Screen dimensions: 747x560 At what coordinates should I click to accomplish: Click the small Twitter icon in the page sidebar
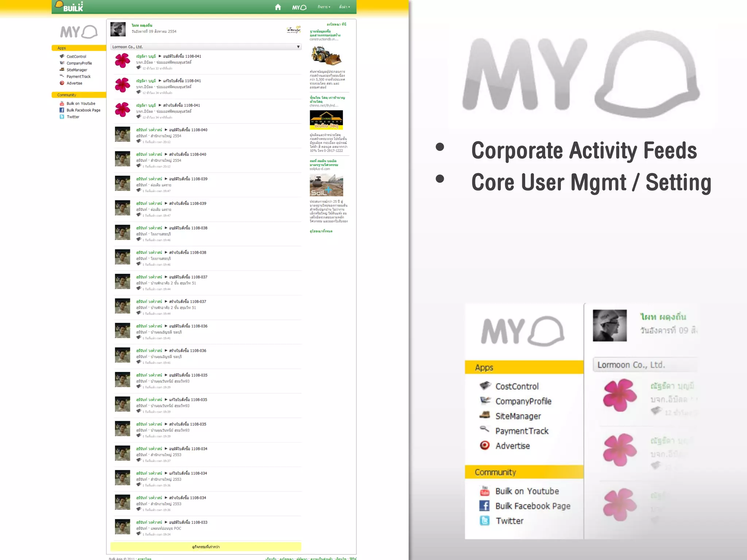click(62, 117)
